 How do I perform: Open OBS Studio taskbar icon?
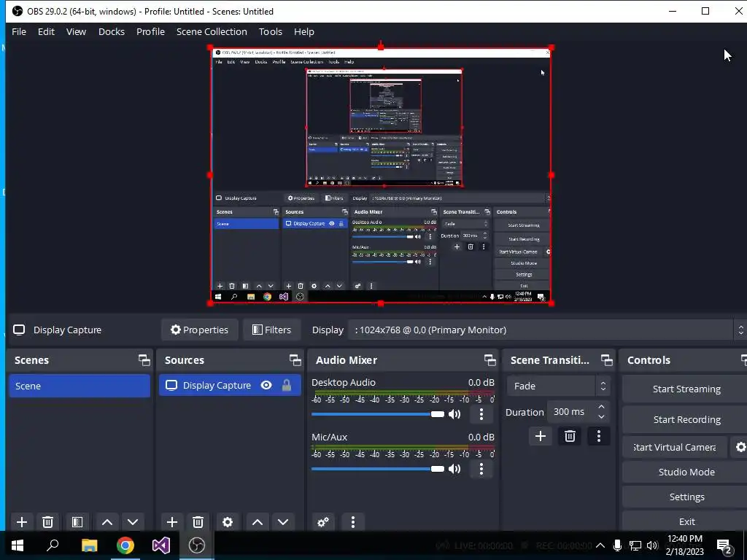(197, 545)
